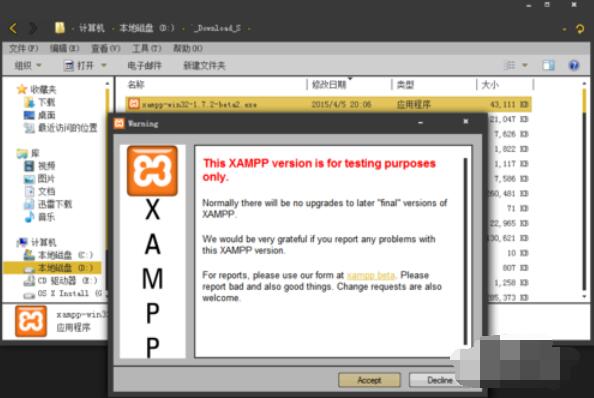Click 电子邮件 in the toolbar
The width and height of the screenshot is (594, 398).
[144, 66]
